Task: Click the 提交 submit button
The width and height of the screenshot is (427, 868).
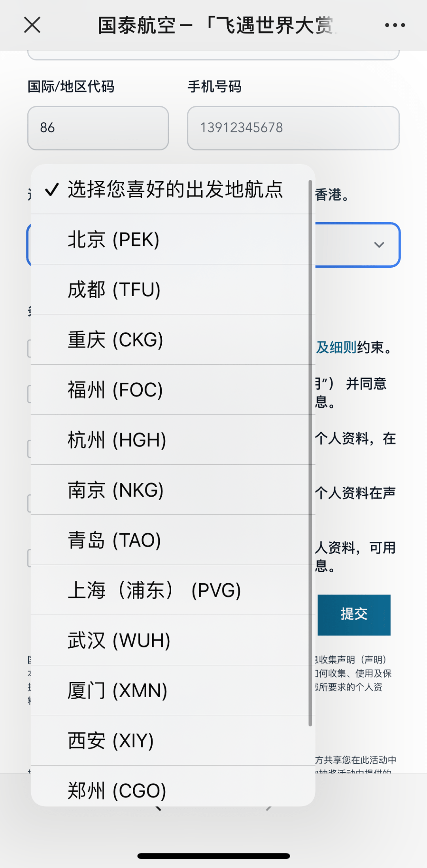Action: click(x=354, y=615)
